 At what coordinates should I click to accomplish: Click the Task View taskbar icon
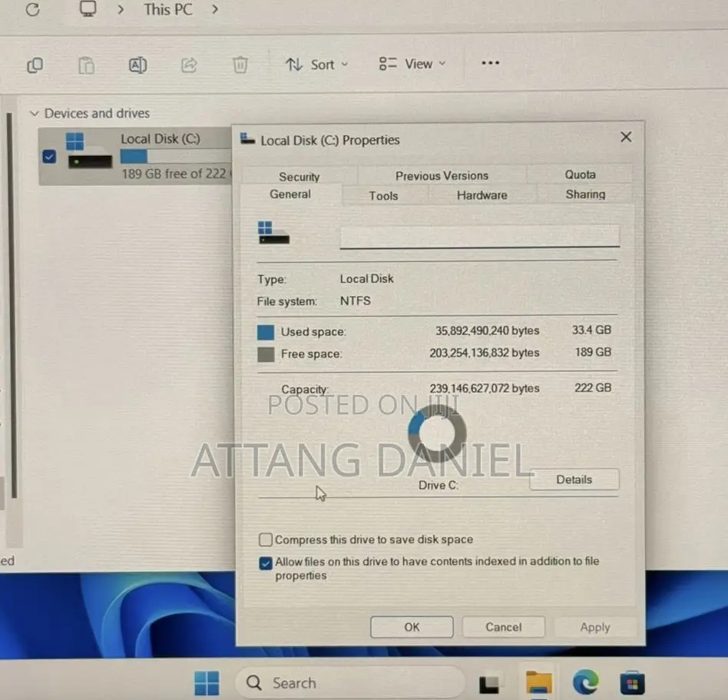489,684
